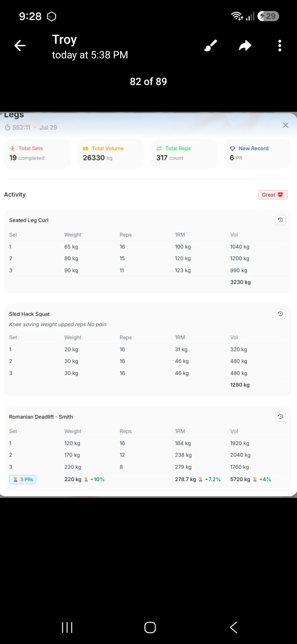
Task: Open history for Seated Leg Curl
Action: [280, 220]
